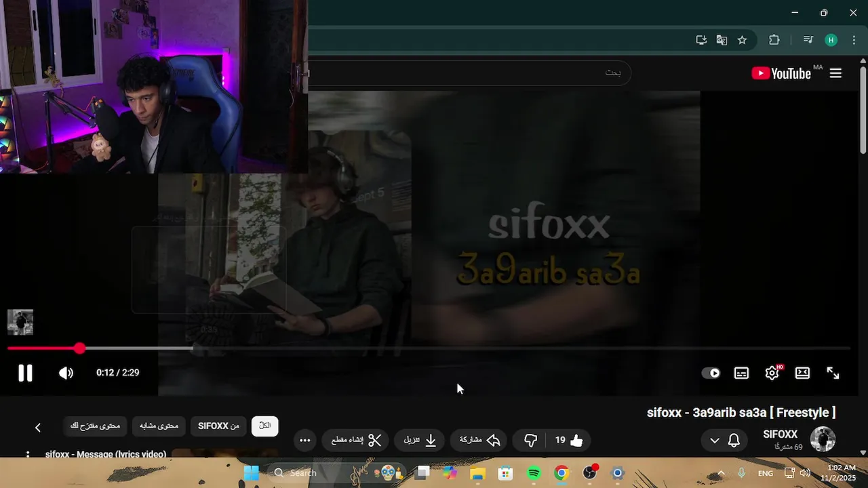Dislike the video with thumbs down

531,441
